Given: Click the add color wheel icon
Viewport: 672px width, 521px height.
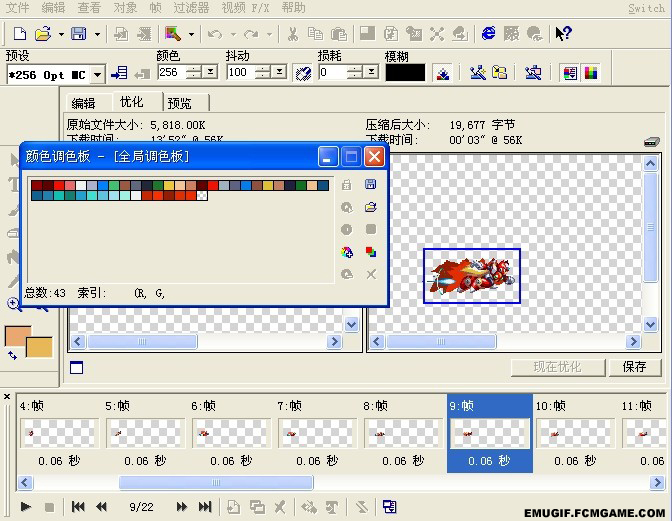Looking at the screenshot, I should (x=347, y=252).
